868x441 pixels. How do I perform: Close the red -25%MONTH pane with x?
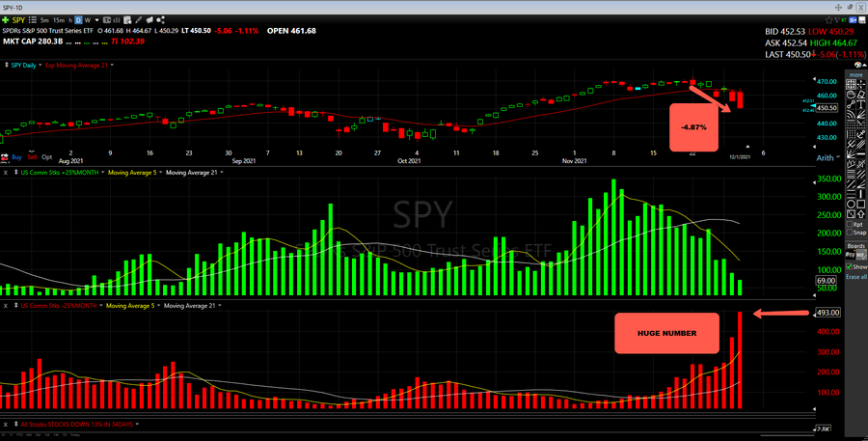tap(7, 305)
